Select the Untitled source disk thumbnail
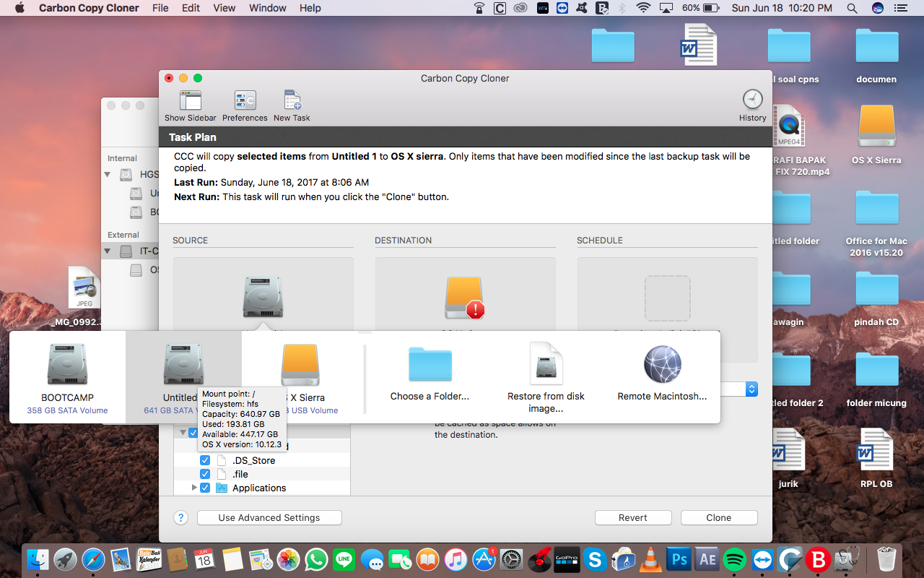The image size is (924, 578). (x=184, y=365)
